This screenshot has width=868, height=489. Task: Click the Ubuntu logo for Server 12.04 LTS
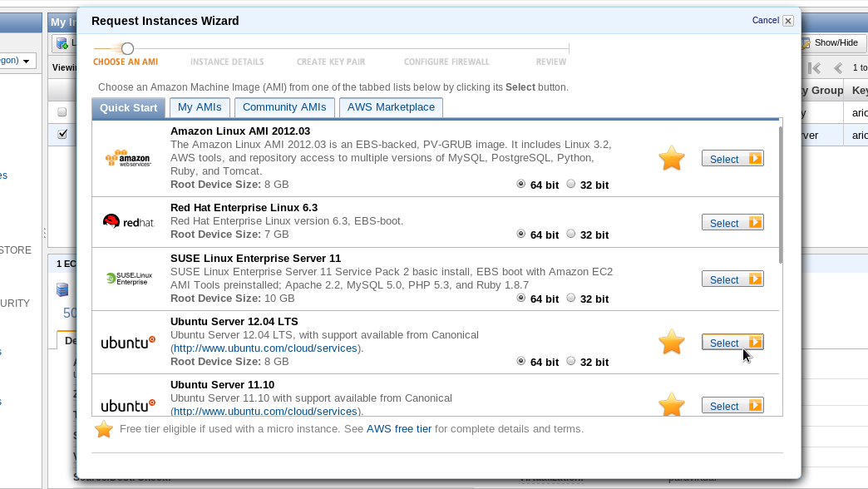[x=128, y=343]
